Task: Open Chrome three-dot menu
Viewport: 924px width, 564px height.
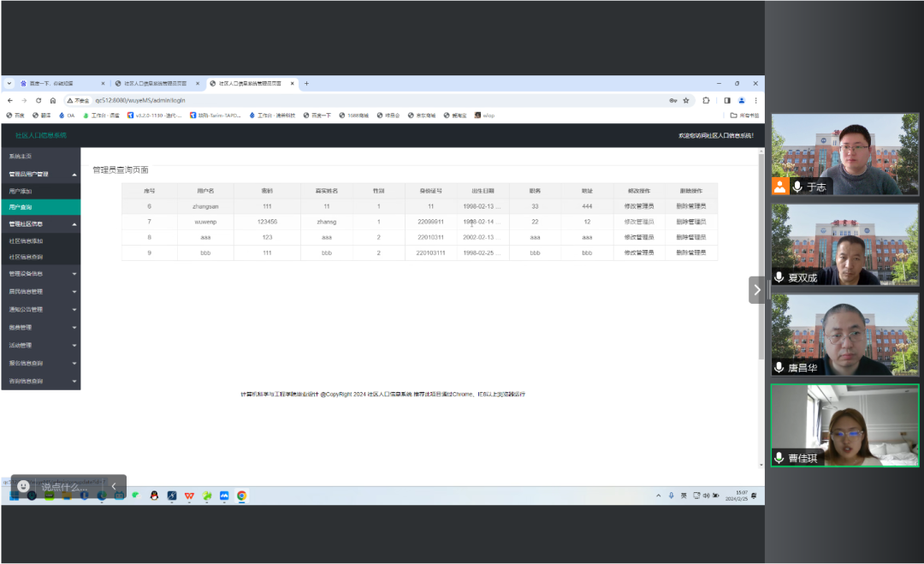Action: pos(755,100)
